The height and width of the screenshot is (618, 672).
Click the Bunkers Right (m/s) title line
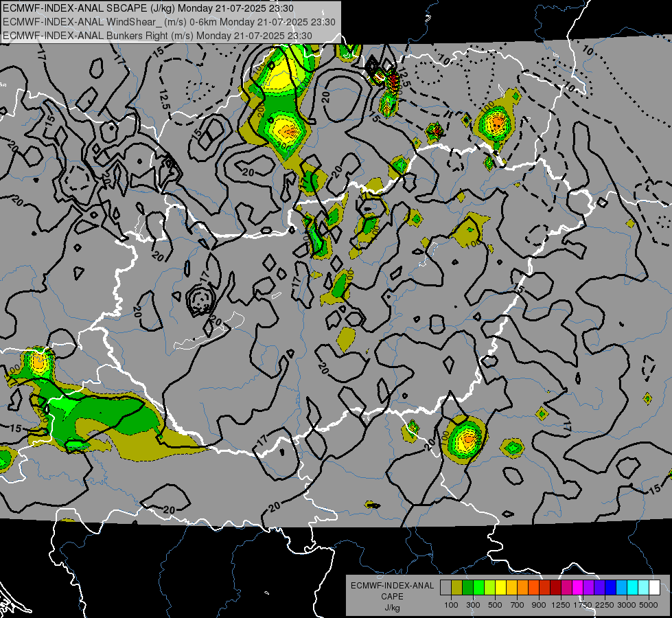point(157,36)
